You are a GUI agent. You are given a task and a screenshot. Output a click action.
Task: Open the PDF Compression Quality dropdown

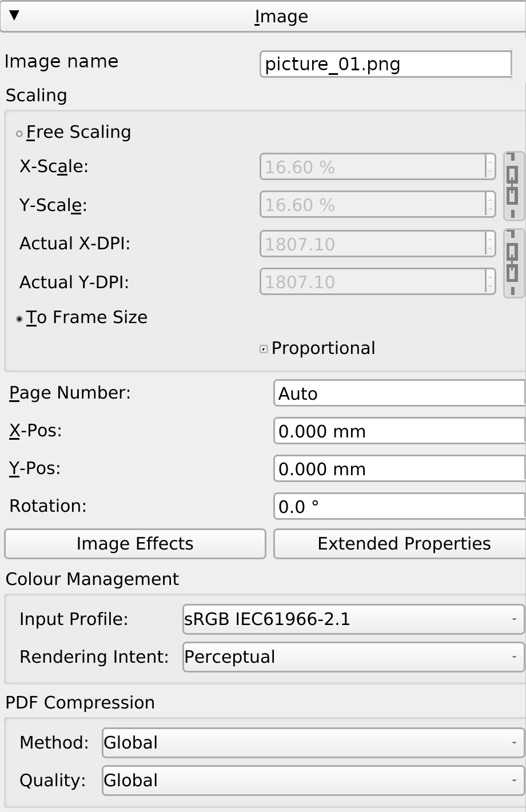click(x=313, y=781)
